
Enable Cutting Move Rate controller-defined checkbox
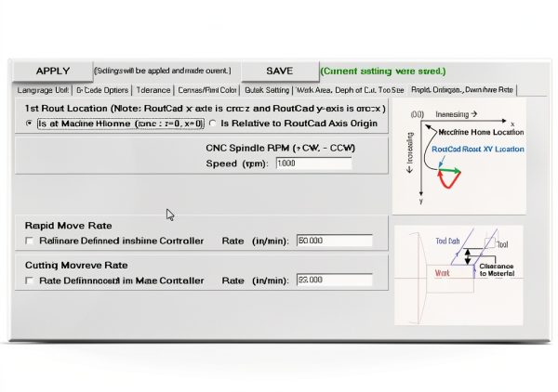pos(29,281)
